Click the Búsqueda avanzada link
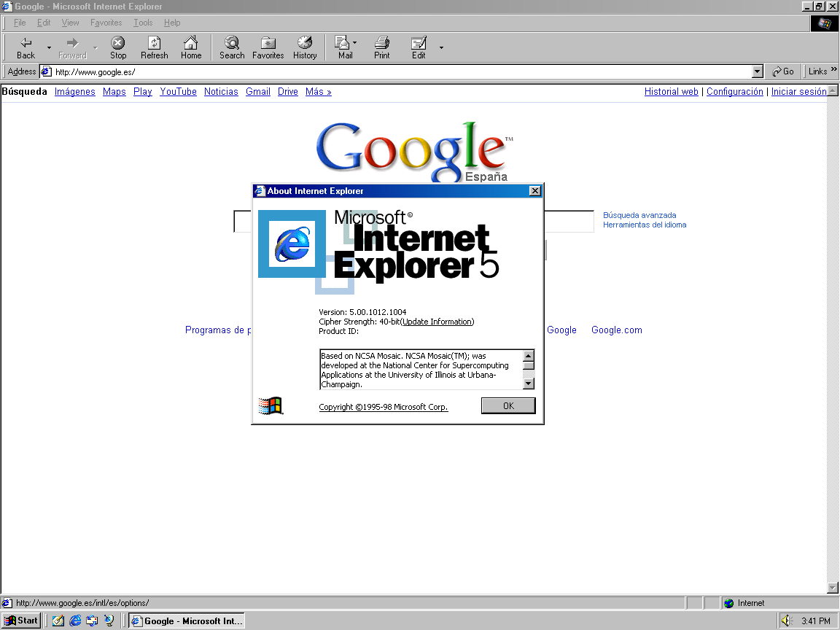This screenshot has width=840, height=630. (x=639, y=215)
